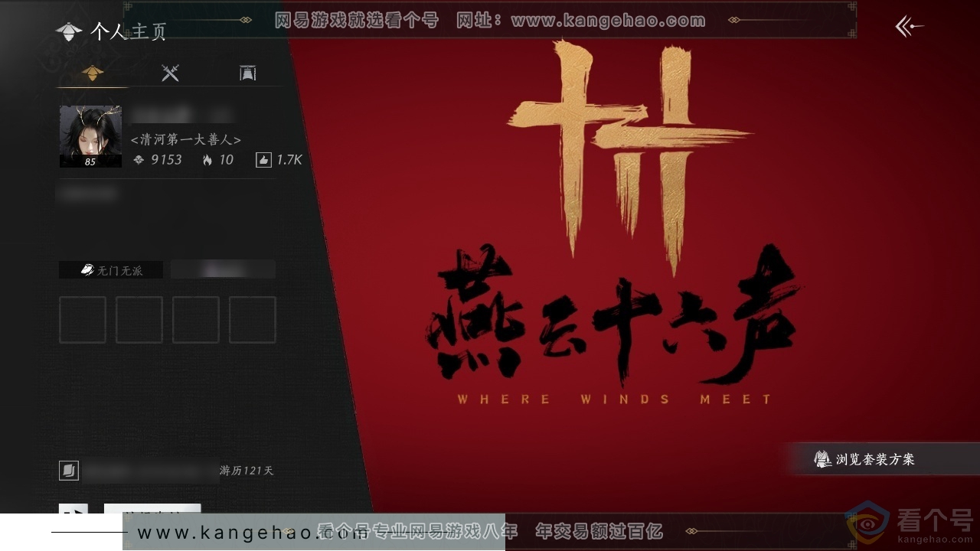The image size is (980, 551).
Task: Click the 9153 score value icon
Action: (139, 160)
